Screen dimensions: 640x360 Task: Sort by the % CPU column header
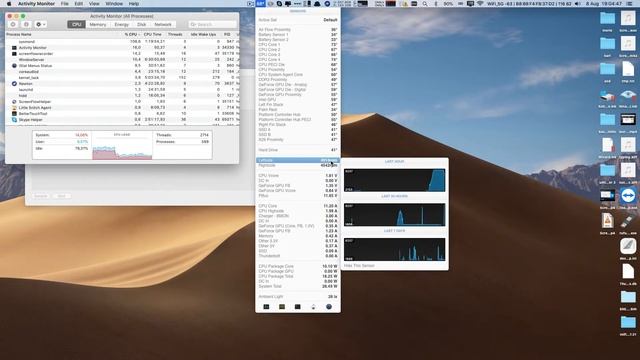point(131,34)
